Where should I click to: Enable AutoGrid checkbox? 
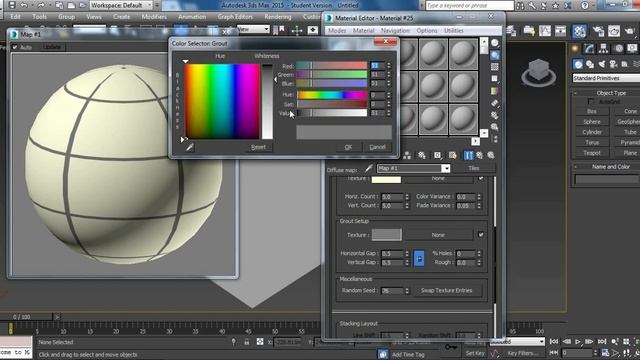(591, 102)
